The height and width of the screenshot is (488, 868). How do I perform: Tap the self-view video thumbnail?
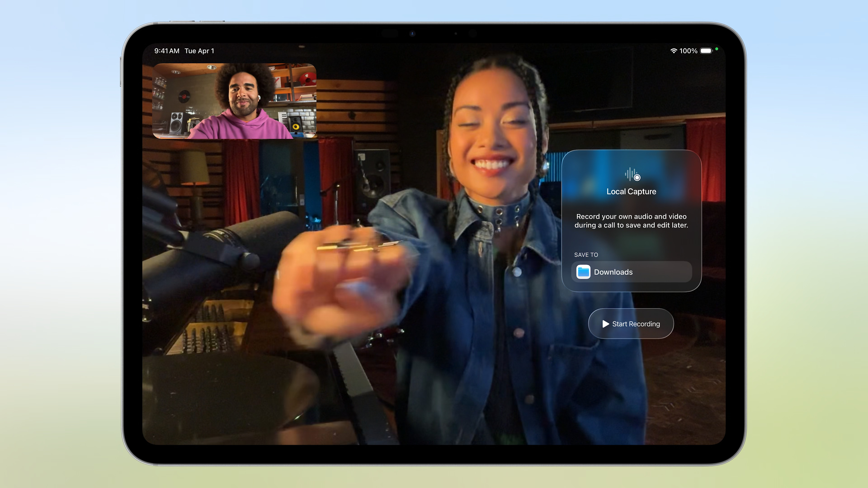pyautogui.click(x=234, y=101)
